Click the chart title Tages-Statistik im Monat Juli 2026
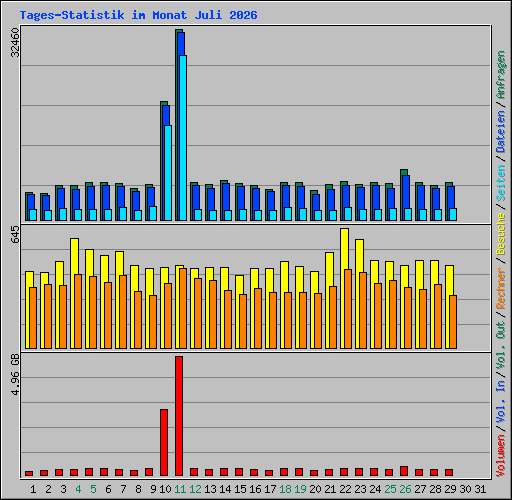 139,15
